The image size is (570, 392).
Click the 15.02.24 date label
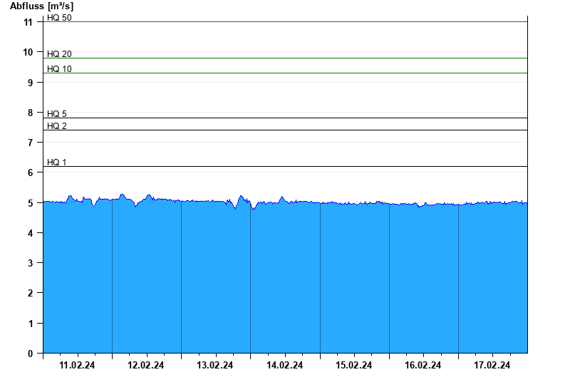(353, 365)
